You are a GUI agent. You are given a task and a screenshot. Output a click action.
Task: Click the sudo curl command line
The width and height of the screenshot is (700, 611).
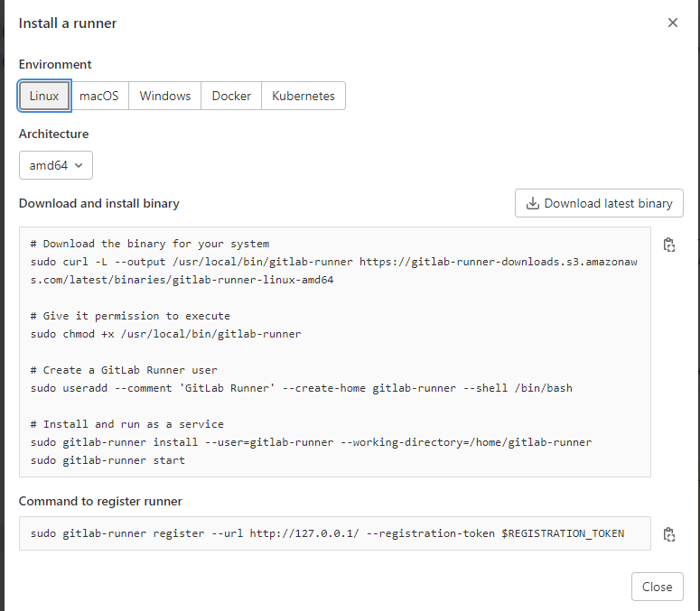tap(334, 271)
